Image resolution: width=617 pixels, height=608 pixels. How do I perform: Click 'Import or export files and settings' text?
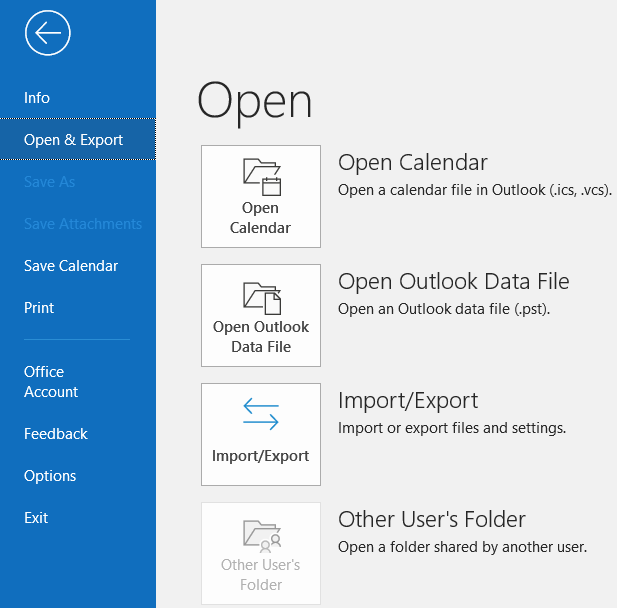point(452,428)
